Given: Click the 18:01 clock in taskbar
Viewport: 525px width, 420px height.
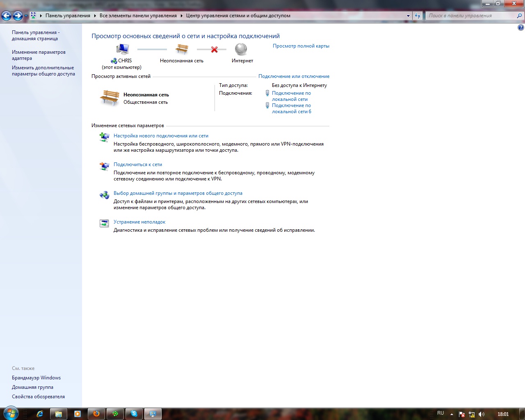Looking at the screenshot, I should pos(503,414).
